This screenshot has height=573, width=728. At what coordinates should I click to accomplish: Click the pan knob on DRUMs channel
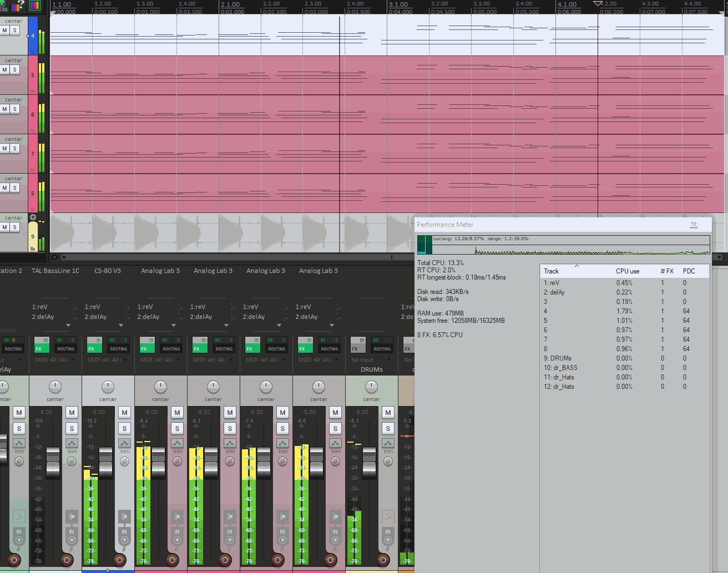click(x=371, y=387)
